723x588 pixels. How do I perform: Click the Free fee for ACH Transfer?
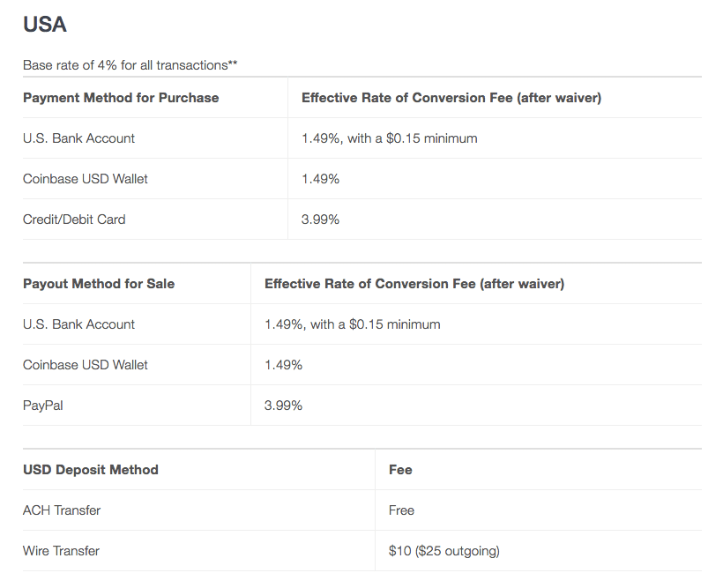(401, 510)
